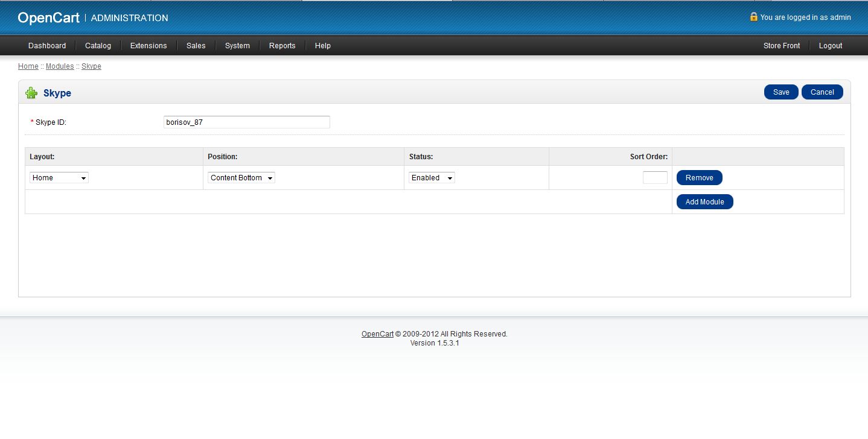Open the Catalog menu
The image size is (868, 439).
[x=98, y=46]
